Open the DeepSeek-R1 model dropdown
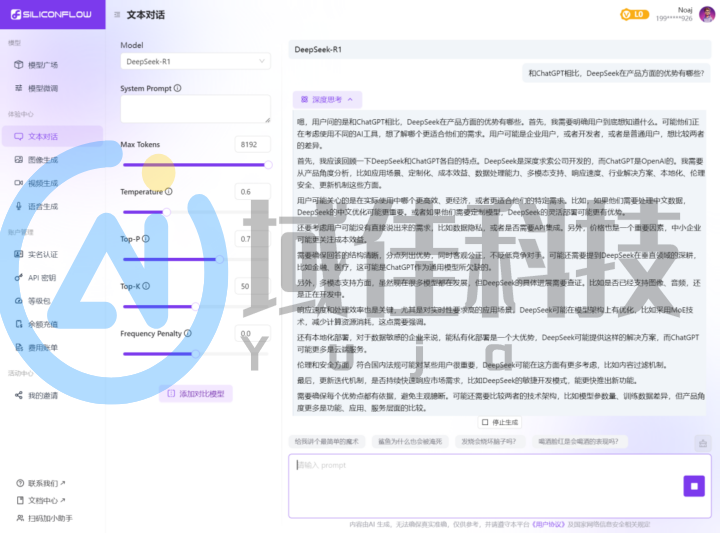Viewport: 720px width, 533px height. click(x=195, y=62)
